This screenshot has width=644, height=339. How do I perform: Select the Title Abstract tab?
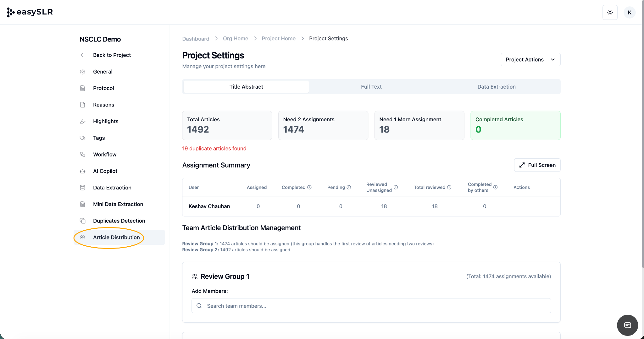[x=246, y=87]
